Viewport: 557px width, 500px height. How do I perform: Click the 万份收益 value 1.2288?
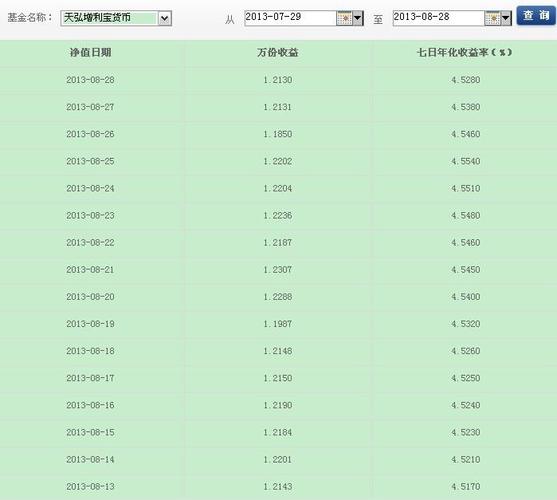pos(278,297)
